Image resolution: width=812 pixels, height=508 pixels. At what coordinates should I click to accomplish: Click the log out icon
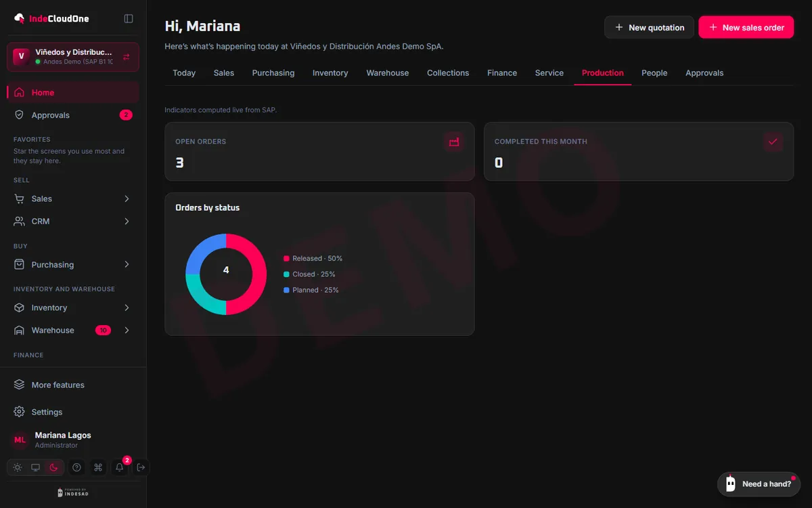tap(141, 467)
